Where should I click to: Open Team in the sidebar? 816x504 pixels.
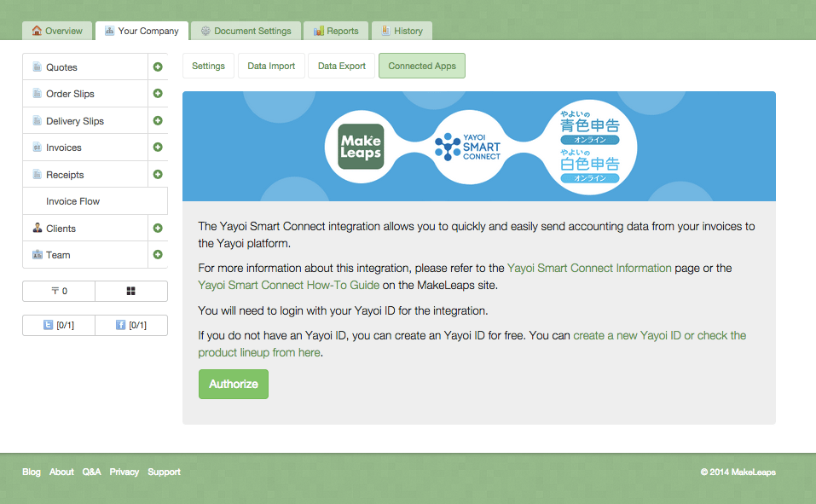point(85,255)
